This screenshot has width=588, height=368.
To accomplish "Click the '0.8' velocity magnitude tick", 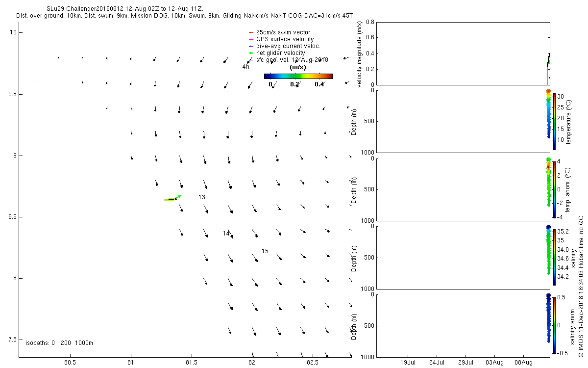I will tap(370, 23).
